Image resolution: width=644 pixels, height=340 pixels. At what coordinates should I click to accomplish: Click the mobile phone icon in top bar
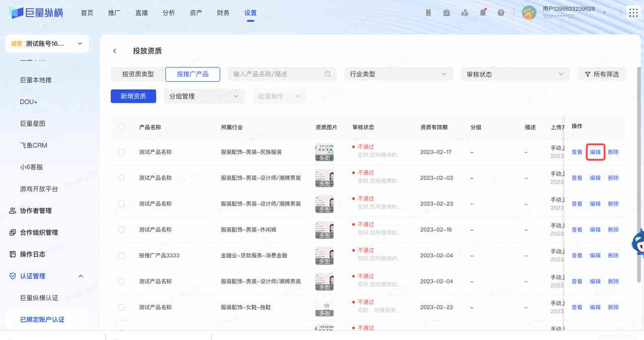[428, 13]
